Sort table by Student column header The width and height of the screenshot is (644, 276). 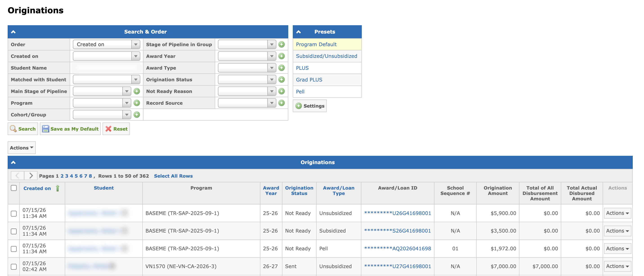103,188
